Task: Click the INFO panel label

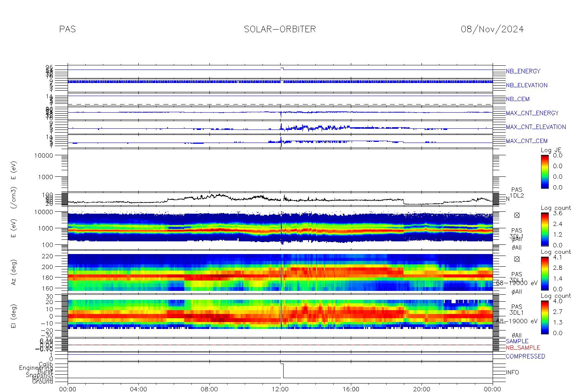Action: pyautogui.click(x=512, y=372)
